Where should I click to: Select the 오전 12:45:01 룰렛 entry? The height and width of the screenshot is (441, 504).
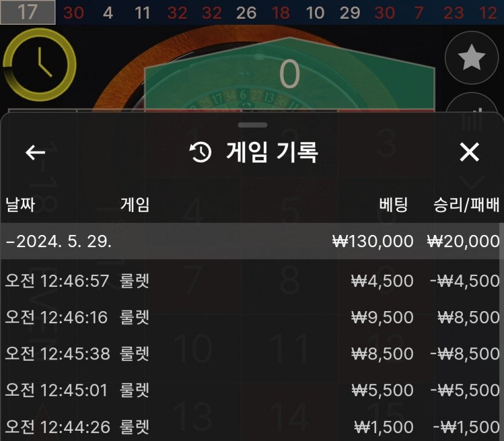pos(252,390)
